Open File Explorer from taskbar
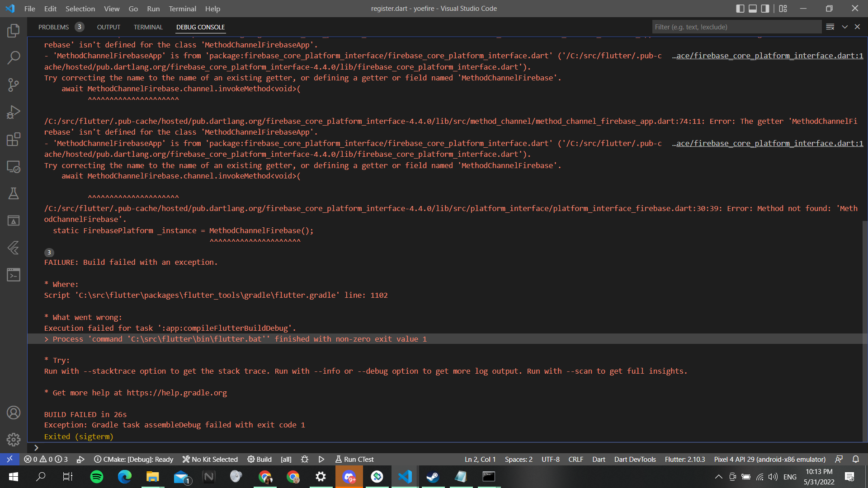Screen dimensions: 868x488 153,477
